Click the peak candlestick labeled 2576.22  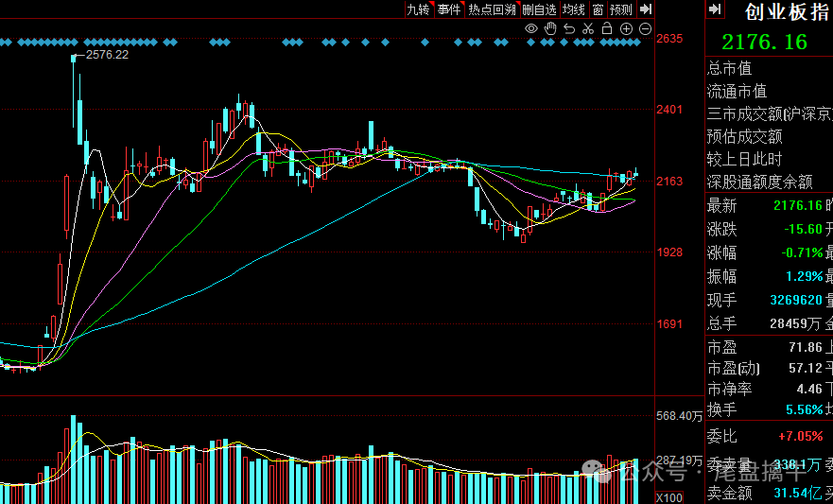[x=74, y=92]
